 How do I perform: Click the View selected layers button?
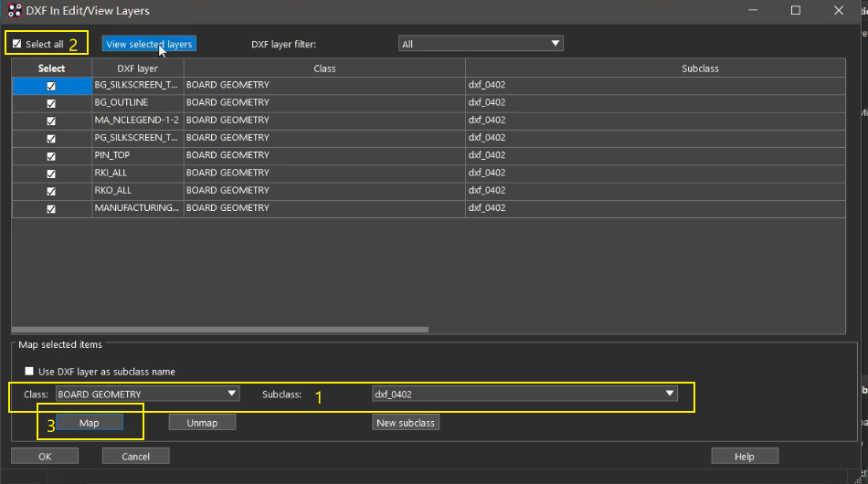pyautogui.click(x=148, y=44)
